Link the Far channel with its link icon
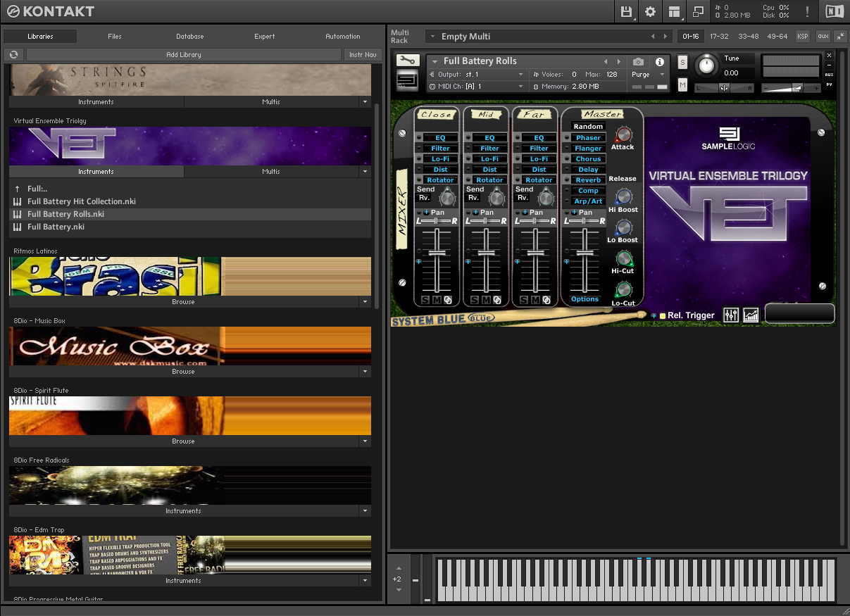 [x=546, y=300]
